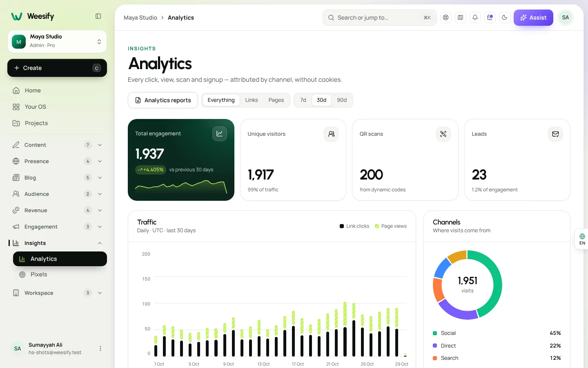Open Projects in sidebar

[57, 123]
